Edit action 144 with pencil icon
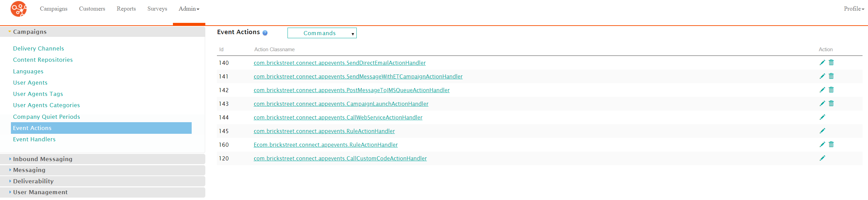 tap(822, 117)
